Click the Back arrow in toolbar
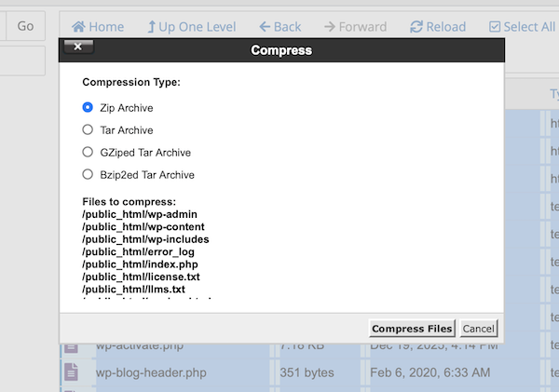The image size is (559, 392). click(266, 27)
